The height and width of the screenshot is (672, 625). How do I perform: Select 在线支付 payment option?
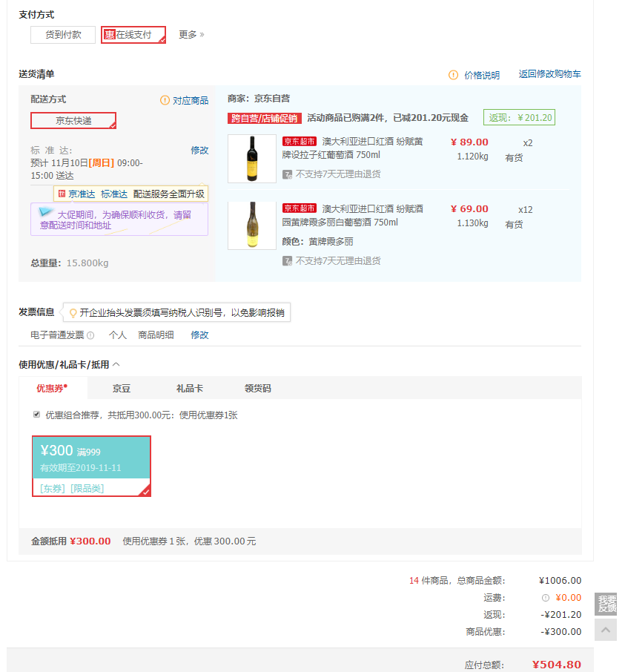133,35
